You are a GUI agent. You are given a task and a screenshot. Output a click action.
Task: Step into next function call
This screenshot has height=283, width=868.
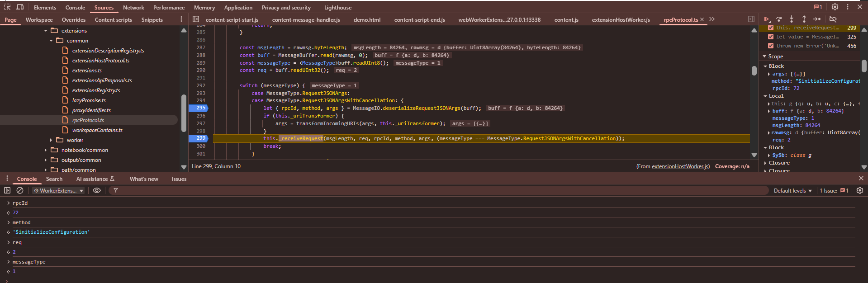pos(792,19)
